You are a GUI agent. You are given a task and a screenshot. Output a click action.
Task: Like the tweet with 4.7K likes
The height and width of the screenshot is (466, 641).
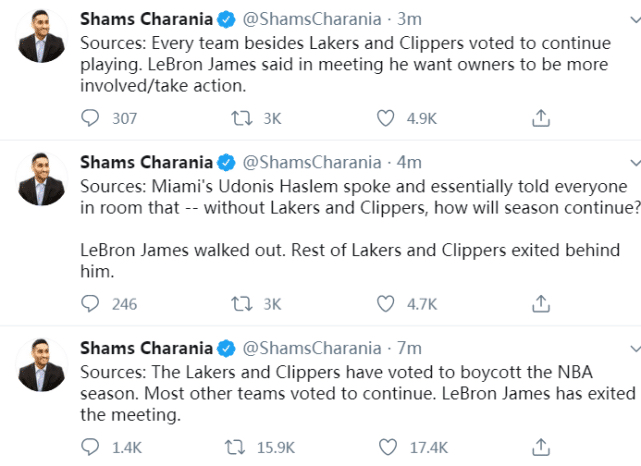click(x=386, y=304)
